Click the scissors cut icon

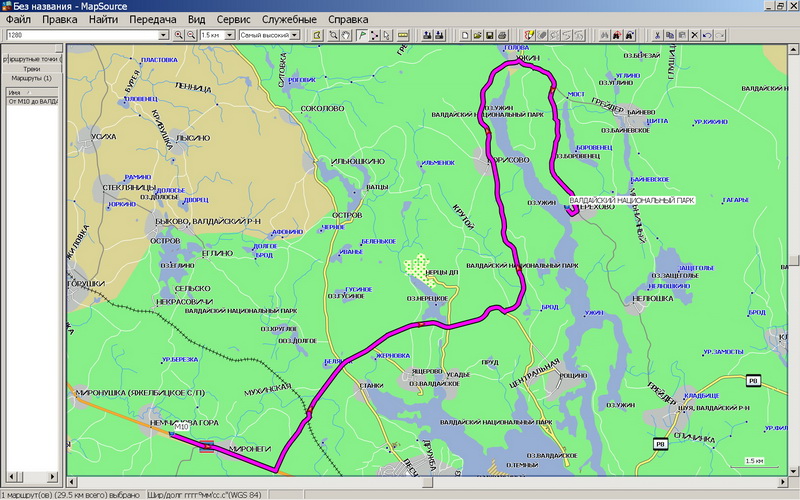[657, 35]
